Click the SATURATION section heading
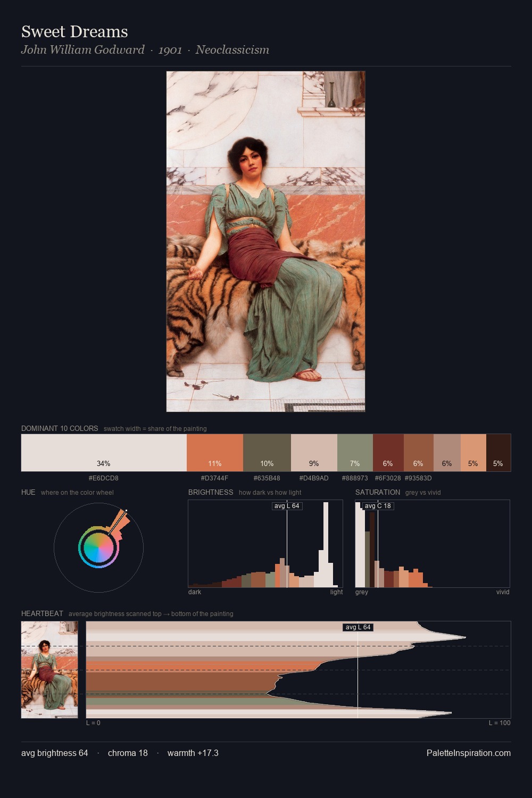The height and width of the screenshot is (798, 532). click(x=378, y=492)
